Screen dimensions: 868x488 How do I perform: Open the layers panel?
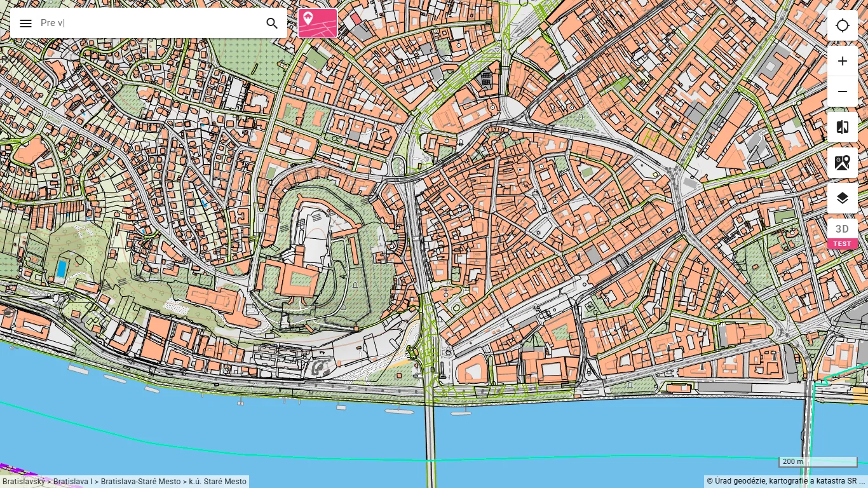pos(843,198)
